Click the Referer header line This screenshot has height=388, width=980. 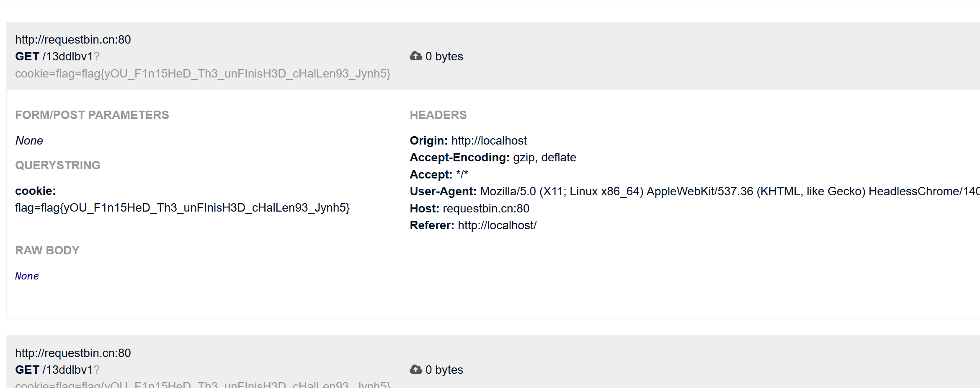pyautogui.click(x=473, y=225)
